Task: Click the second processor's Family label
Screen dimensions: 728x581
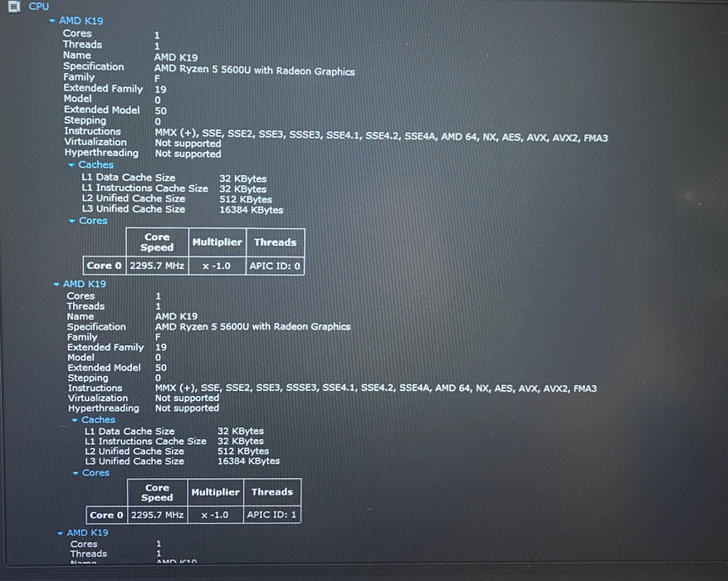Action: click(82, 337)
